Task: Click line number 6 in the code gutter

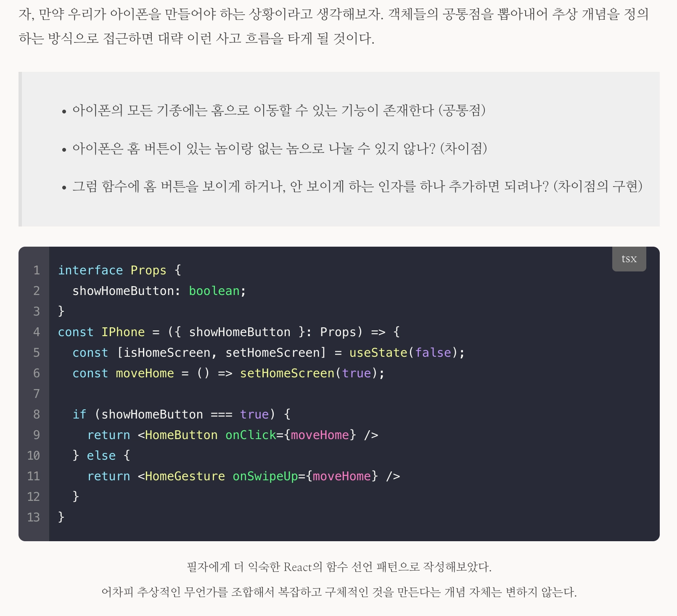Action: coord(37,373)
